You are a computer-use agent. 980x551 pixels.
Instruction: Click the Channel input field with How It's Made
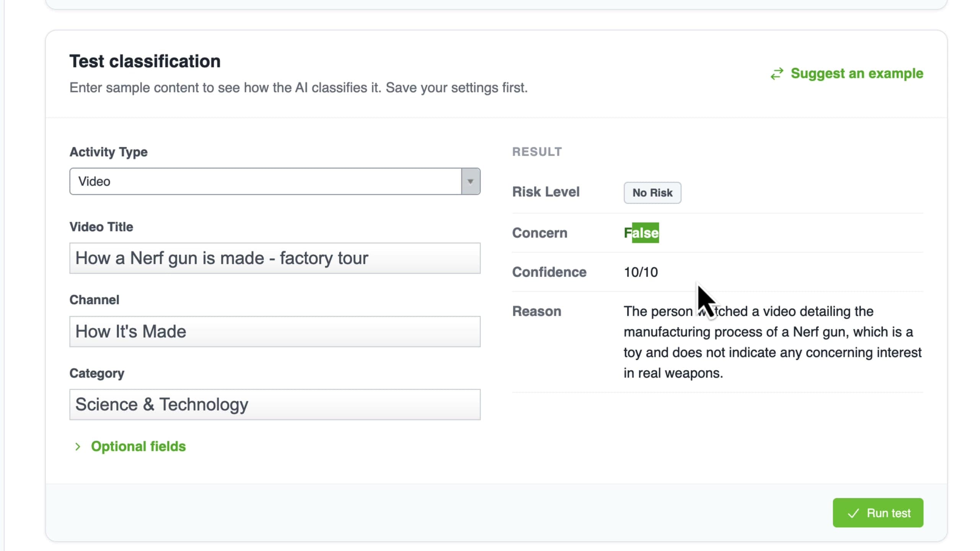tap(275, 332)
